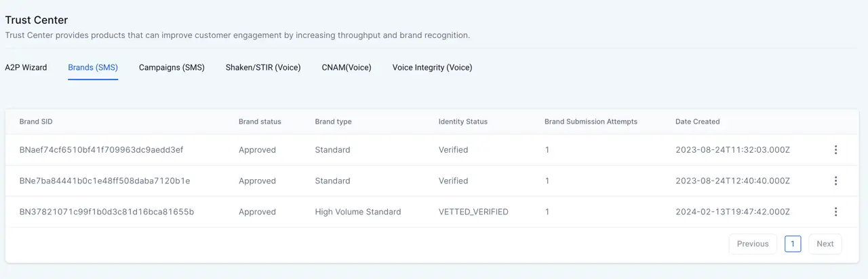Select brand SID BN37821071c99f1b0d3c81d16bca81655b
This screenshot has height=279, width=868.
click(x=107, y=212)
